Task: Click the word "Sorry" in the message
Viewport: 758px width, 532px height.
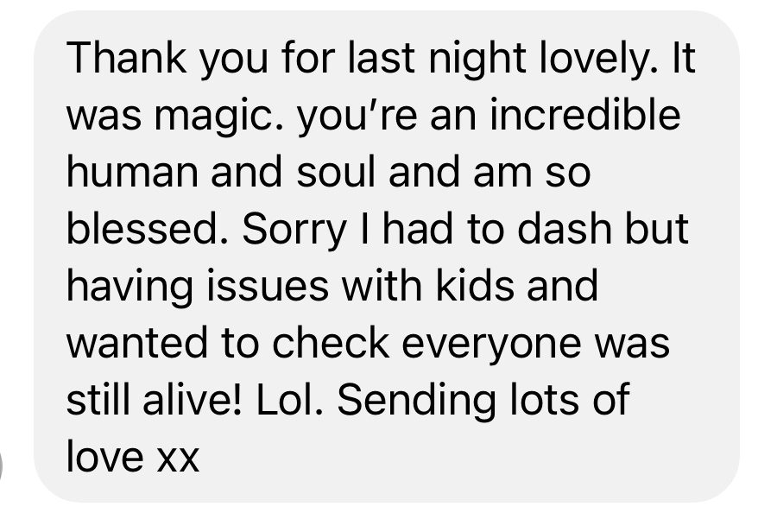Action: (x=294, y=230)
